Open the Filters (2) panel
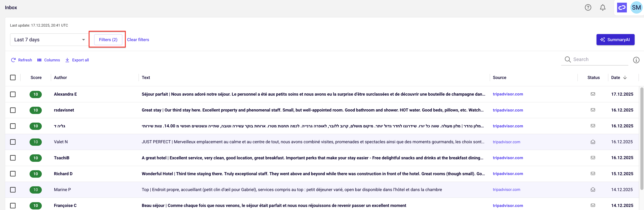The image size is (644, 210). click(108, 40)
